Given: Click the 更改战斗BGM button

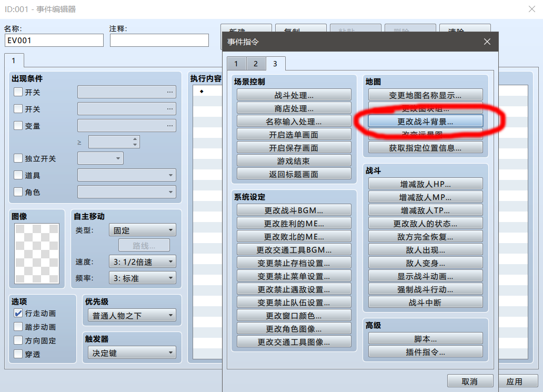Looking at the screenshot, I should coord(294,210).
